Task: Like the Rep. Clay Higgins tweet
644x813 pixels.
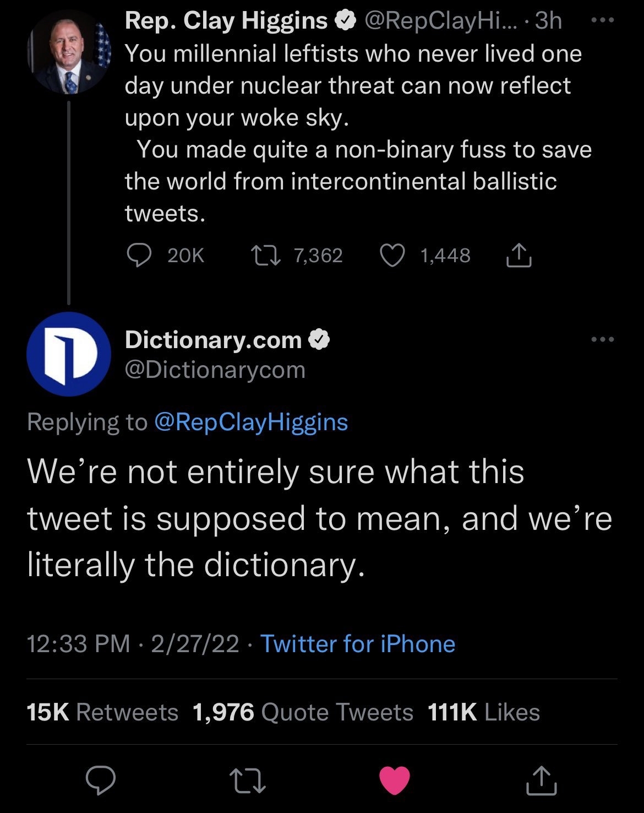Action: click(x=392, y=256)
